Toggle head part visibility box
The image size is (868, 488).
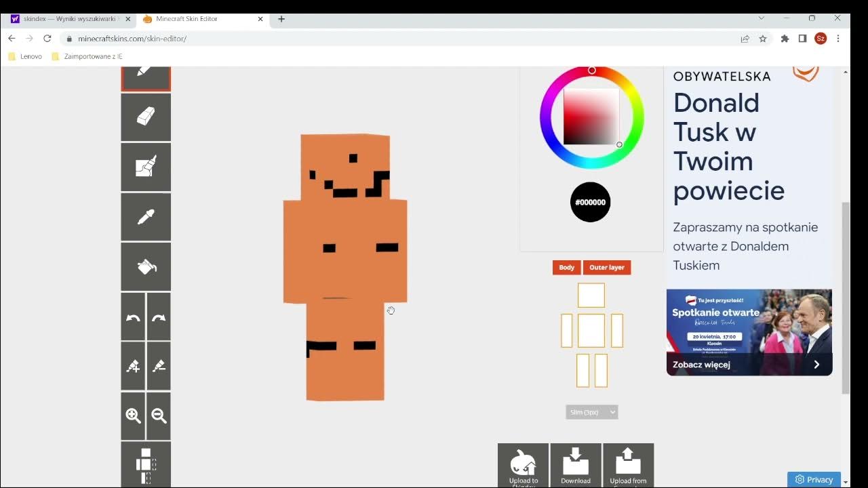[x=591, y=296]
